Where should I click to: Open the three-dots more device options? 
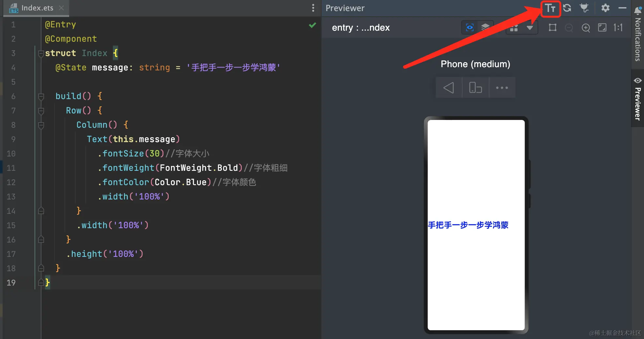point(502,88)
